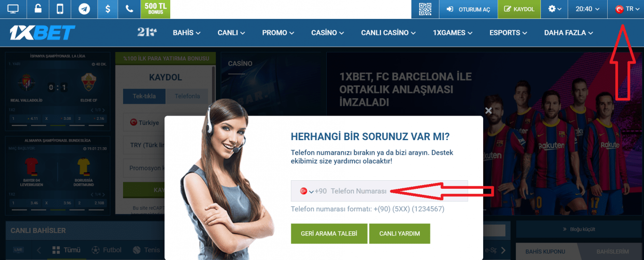Viewport: 644px width, 260px height.
Task: Click the desktop monitor icon in top bar
Action: click(x=13, y=9)
